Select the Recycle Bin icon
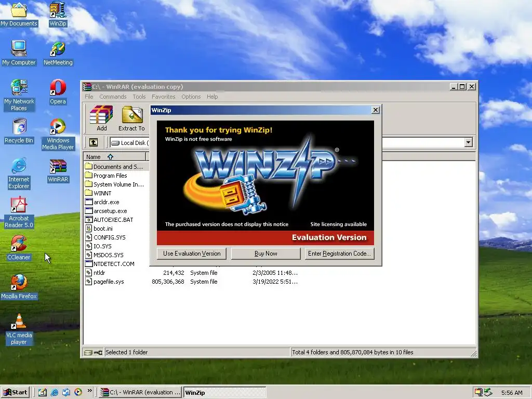This screenshot has width=532, height=399. coord(19,131)
